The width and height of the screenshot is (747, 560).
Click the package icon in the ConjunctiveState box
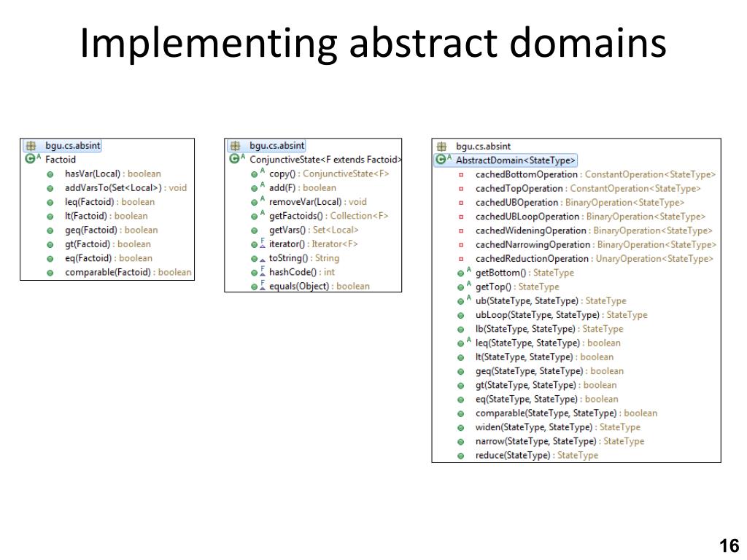pyautogui.click(x=235, y=146)
